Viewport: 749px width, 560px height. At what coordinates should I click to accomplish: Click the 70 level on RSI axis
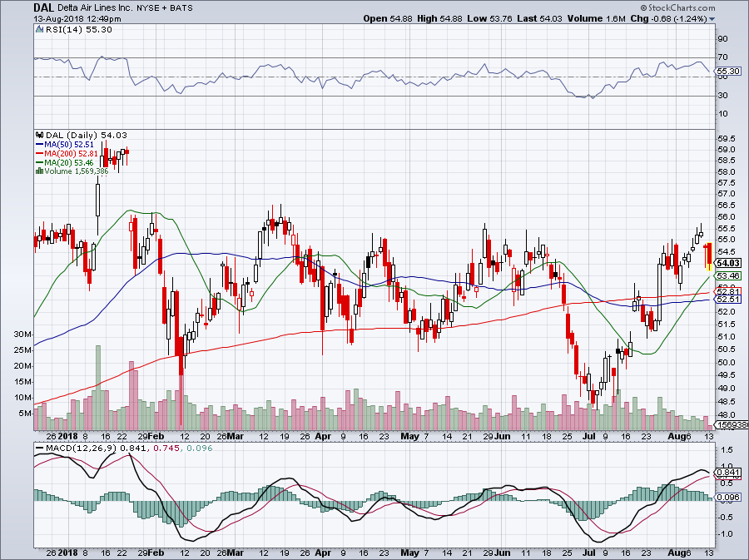[x=722, y=57]
